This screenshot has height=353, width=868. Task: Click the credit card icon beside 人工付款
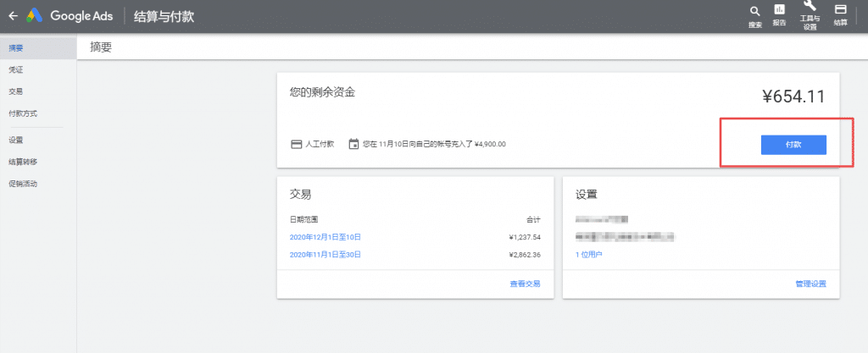[296, 144]
